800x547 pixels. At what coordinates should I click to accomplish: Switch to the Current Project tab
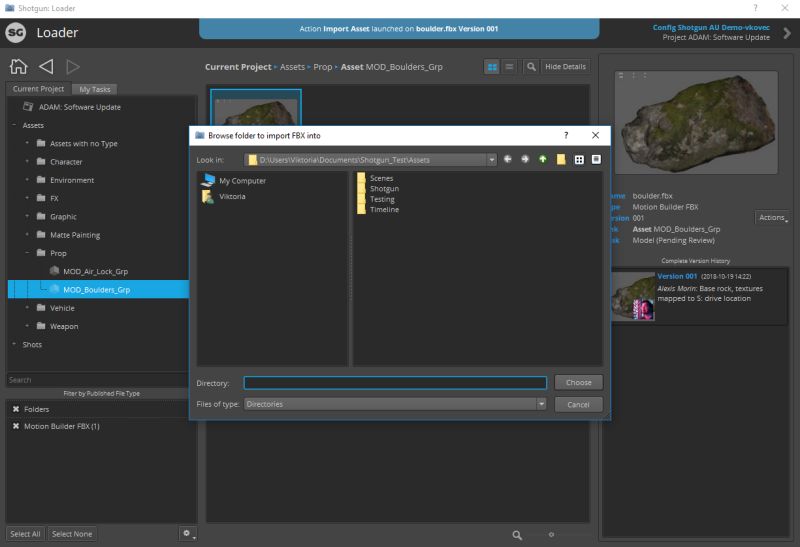(38, 89)
